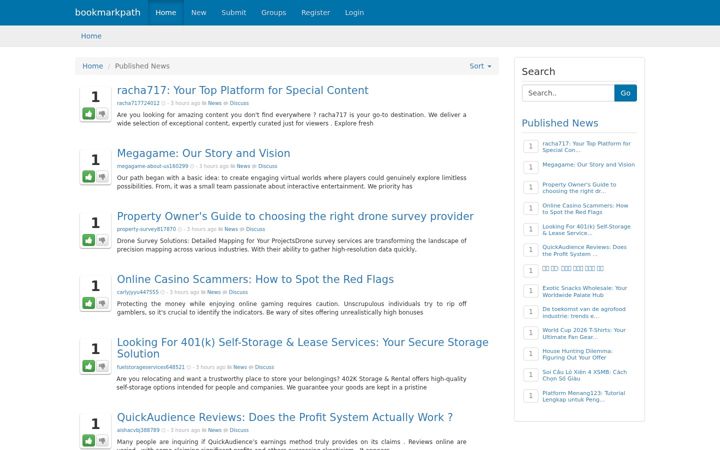Open sidebar link Exotic Snacks Wholesale
This screenshot has width=720, height=450.
585,292
